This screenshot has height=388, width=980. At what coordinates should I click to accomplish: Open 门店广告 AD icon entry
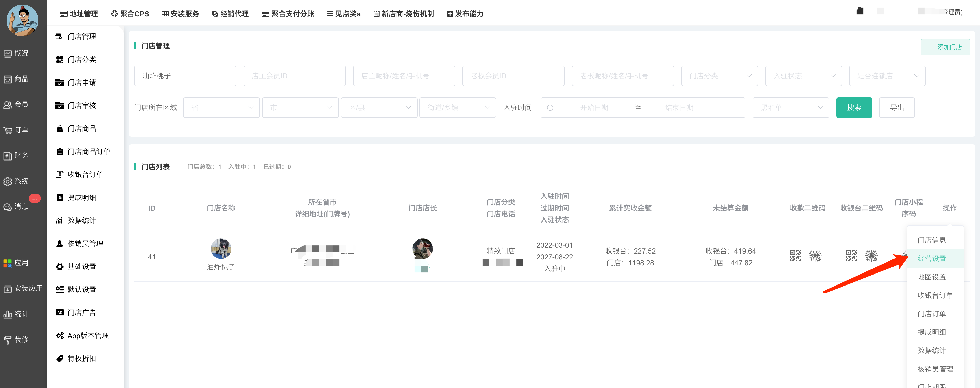click(x=59, y=312)
